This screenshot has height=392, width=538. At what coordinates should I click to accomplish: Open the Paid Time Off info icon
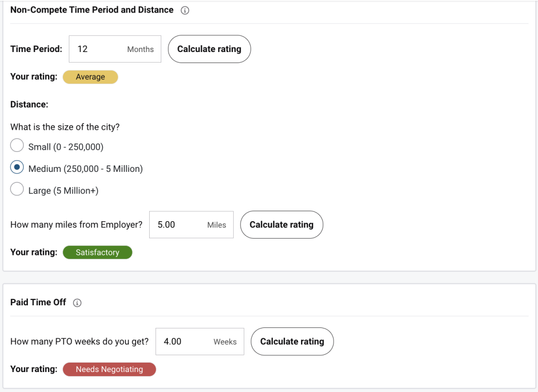77,303
